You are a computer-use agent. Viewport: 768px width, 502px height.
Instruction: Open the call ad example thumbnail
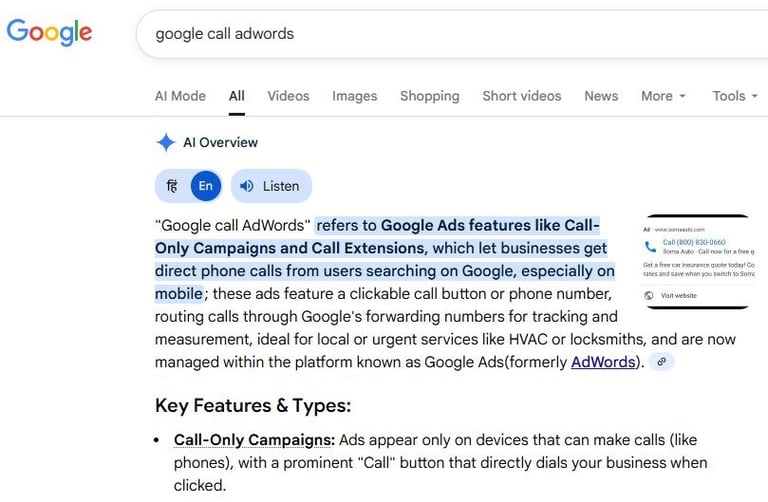697,262
